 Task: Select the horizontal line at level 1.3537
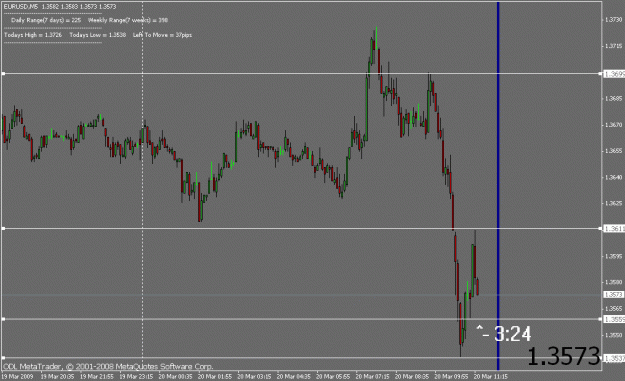pyautogui.click(x=301, y=357)
